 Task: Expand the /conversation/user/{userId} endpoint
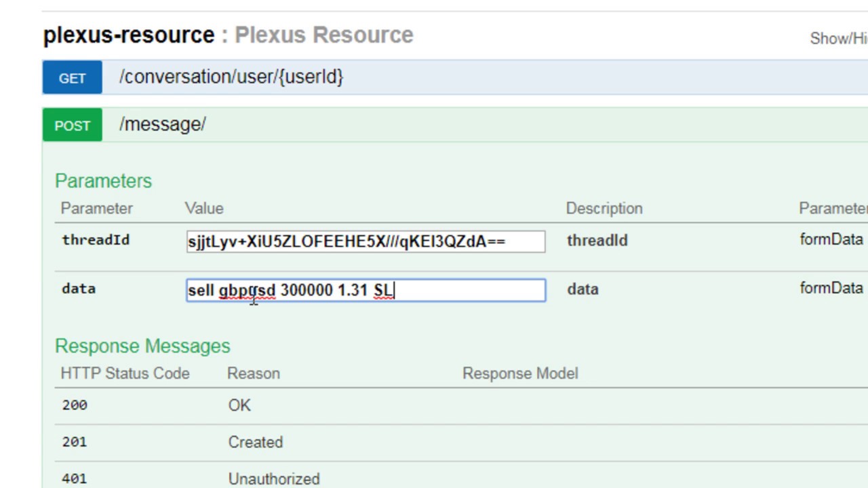tap(231, 77)
